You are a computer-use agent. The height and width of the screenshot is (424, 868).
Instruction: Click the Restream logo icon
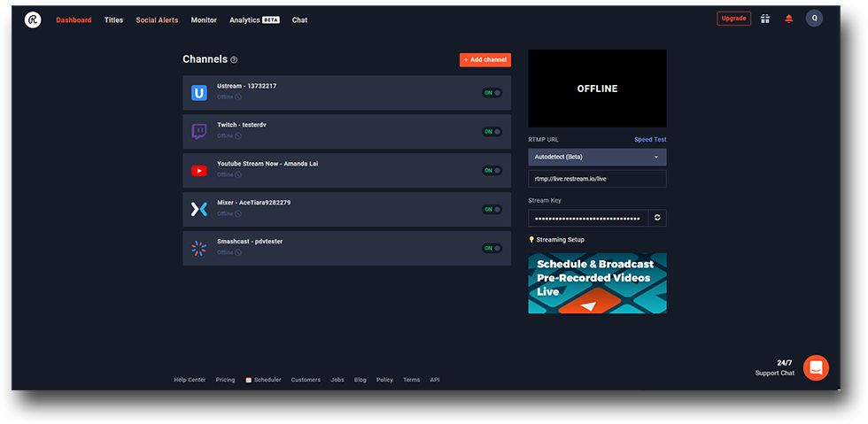click(33, 20)
